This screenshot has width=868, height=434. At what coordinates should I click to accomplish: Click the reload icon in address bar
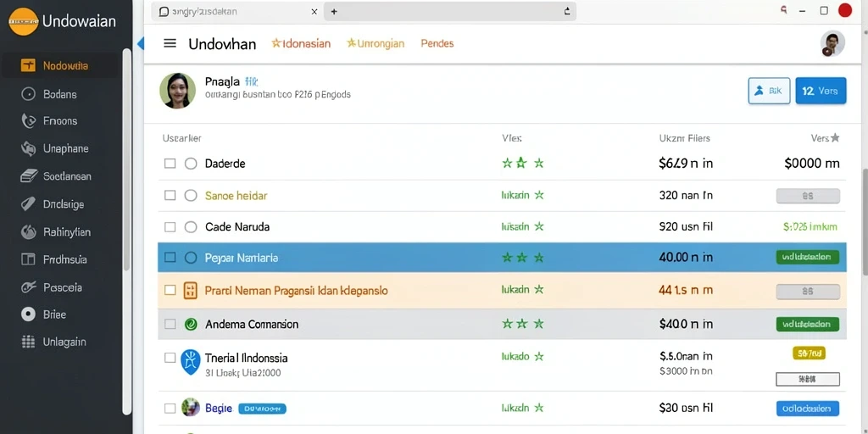pyautogui.click(x=566, y=11)
